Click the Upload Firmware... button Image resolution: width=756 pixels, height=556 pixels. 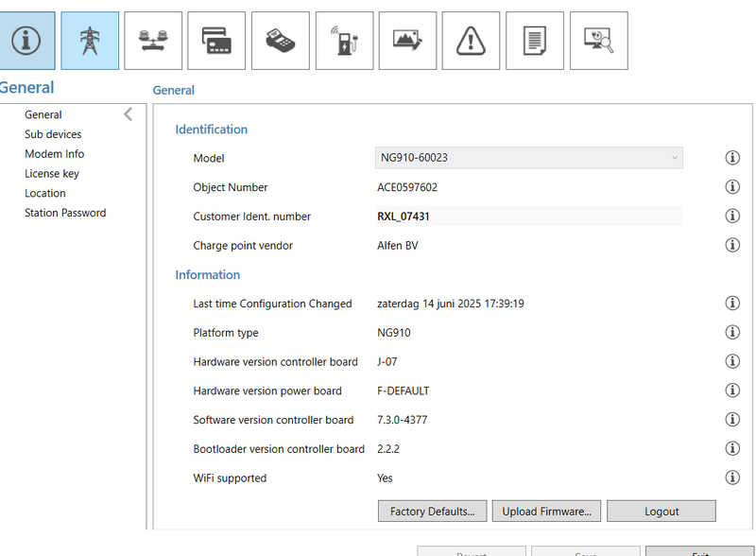point(547,512)
